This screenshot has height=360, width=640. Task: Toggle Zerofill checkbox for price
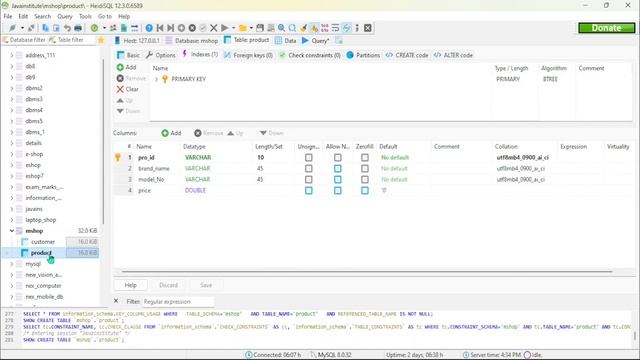[x=365, y=190]
